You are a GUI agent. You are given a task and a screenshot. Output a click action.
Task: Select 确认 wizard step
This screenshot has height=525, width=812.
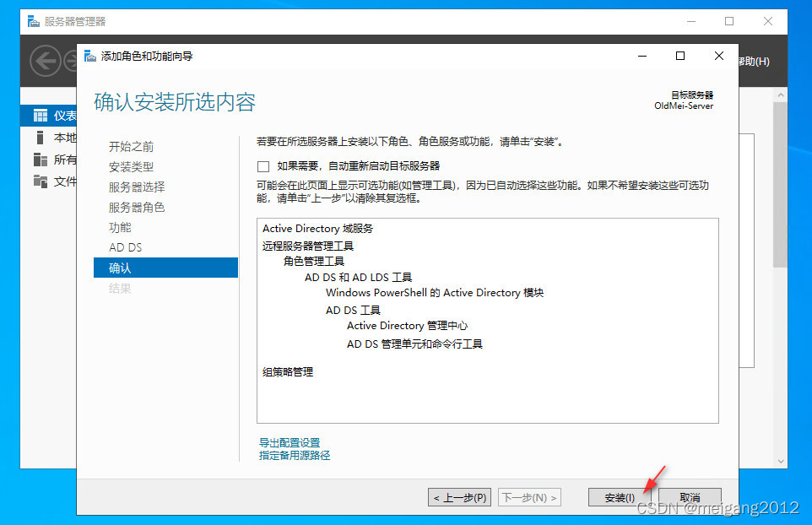click(165, 268)
